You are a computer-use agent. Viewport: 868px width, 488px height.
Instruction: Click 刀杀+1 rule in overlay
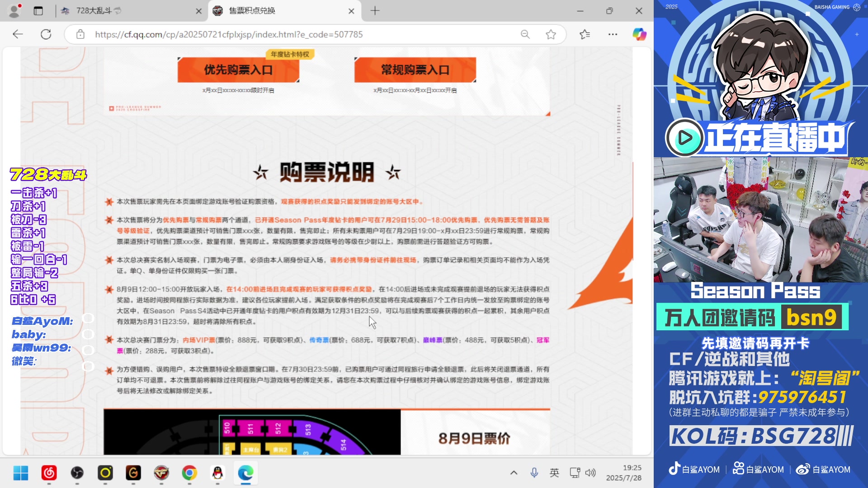pyautogui.click(x=28, y=206)
